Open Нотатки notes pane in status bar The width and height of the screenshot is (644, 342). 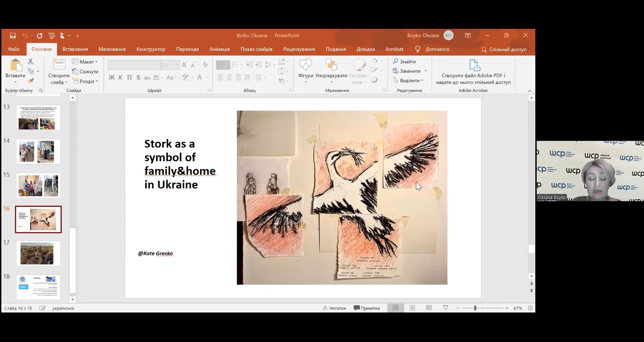334,308
